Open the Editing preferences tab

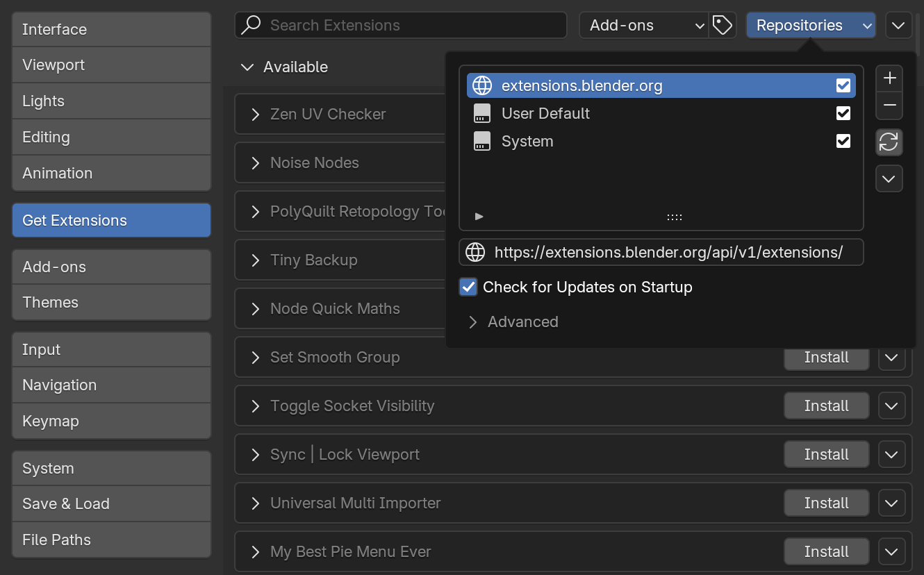point(111,137)
